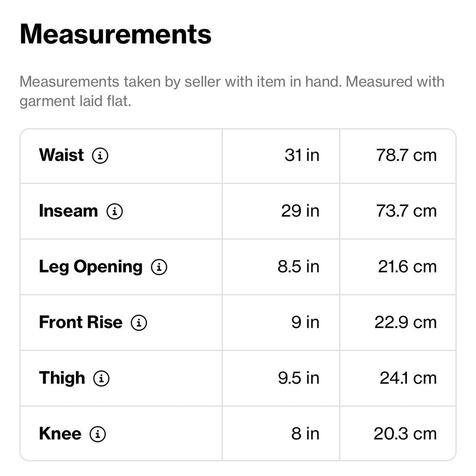476x476 pixels.
Task: Click the Thigh info icon
Action: 101,378
